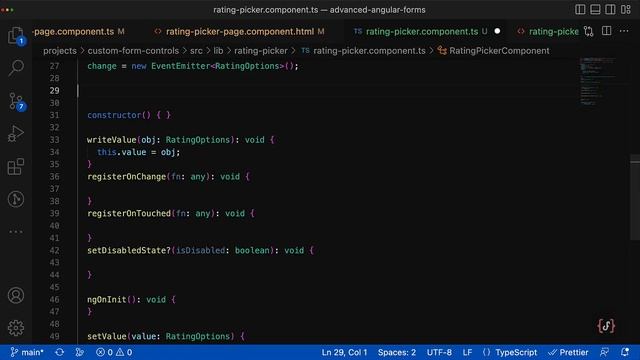This screenshot has width=640, height=360.
Task: Open the Accounts menu
Action: coord(16,295)
